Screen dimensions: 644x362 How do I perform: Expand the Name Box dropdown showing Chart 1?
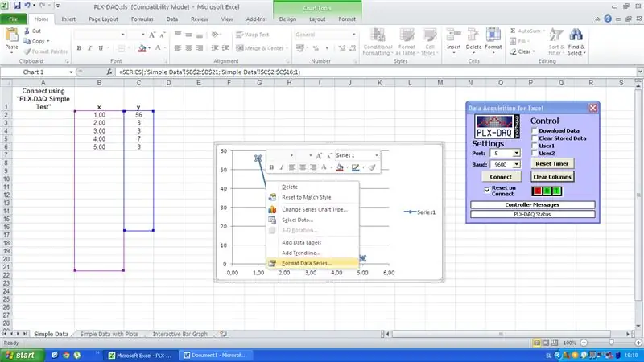click(71, 72)
